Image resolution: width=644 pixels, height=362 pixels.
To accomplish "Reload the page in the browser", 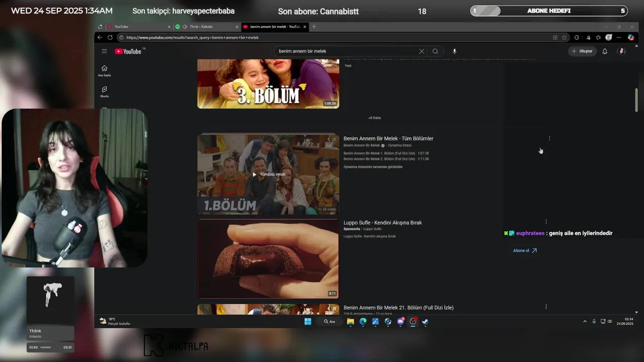I will click(110, 37).
